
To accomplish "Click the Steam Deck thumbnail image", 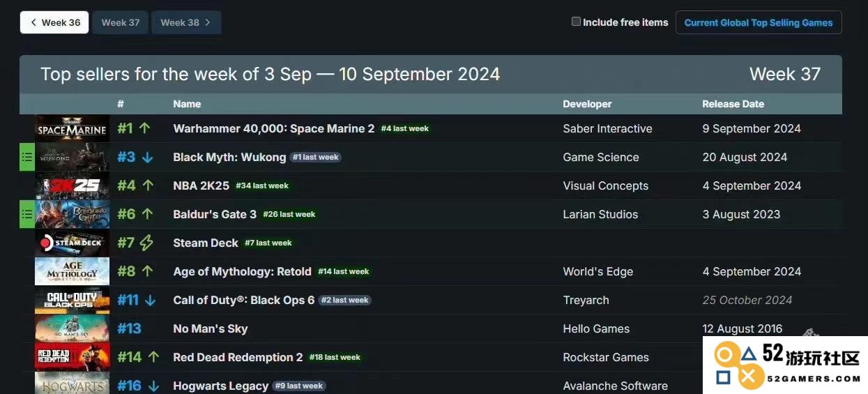I will 72,243.
